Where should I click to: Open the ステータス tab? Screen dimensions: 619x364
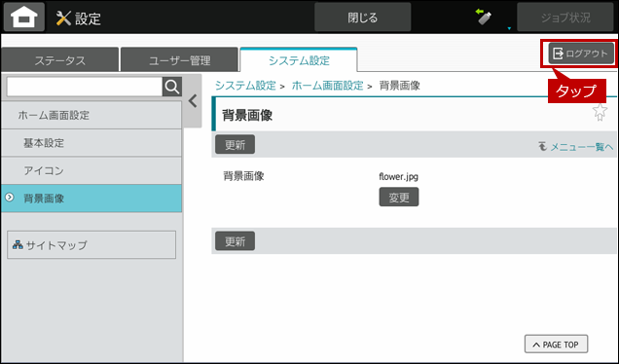(x=59, y=60)
